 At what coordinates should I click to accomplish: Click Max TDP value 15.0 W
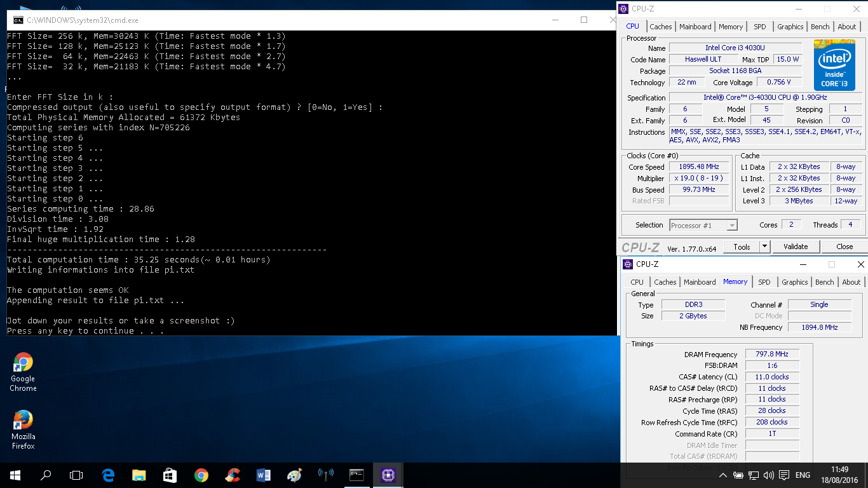coord(788,60)
